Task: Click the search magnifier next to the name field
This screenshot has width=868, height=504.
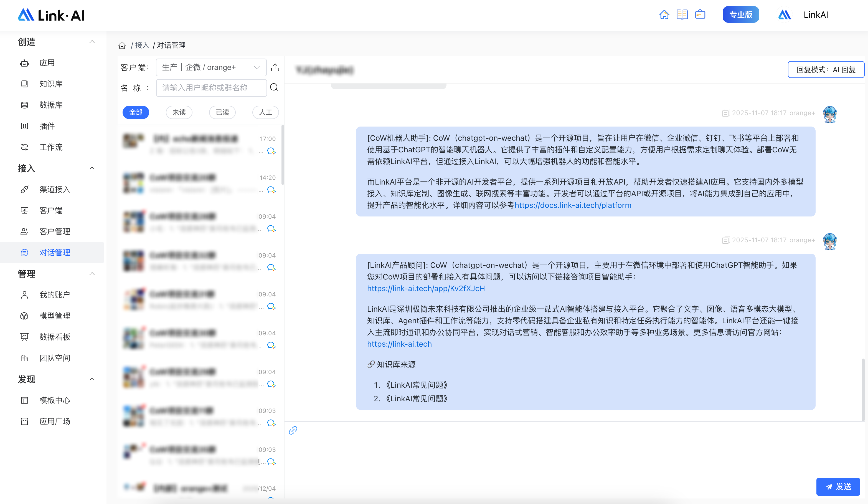Action: (274, 87)
